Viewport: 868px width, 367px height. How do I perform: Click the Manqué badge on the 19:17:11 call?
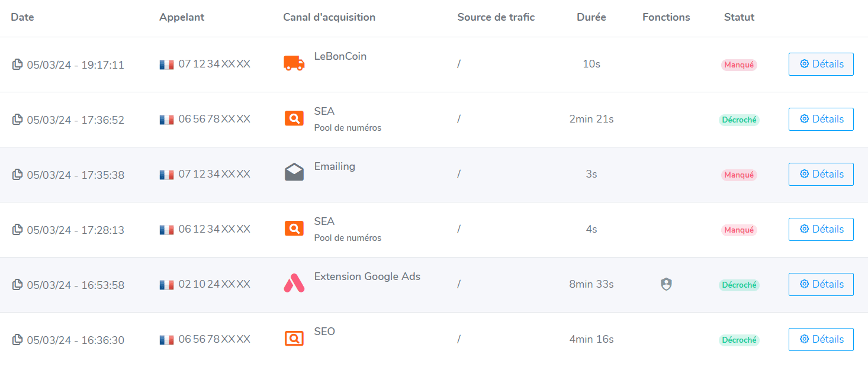739,65
